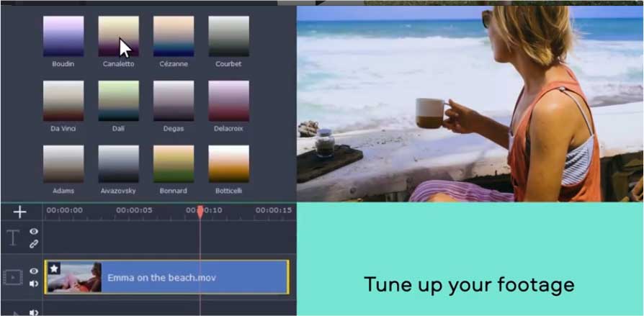Click the clip thumbnail on timeline
Viewport: 644px width, 316px height.
click(x=74, y=277)
